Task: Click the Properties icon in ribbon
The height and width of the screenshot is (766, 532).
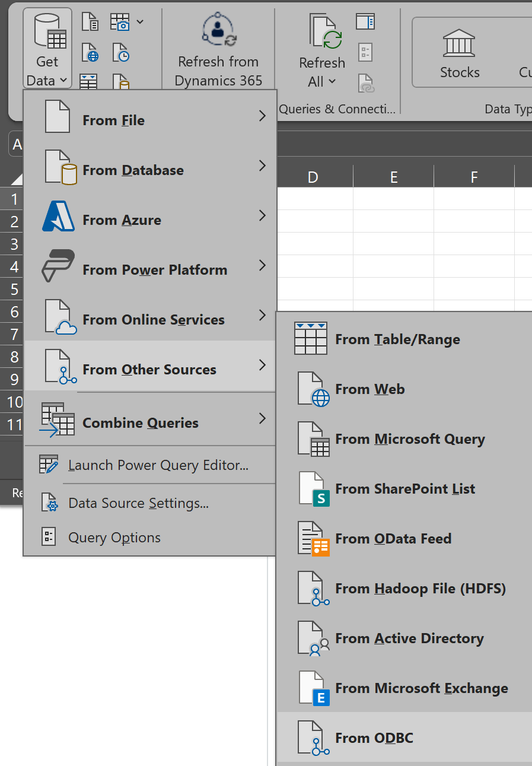Action: (365, 52)
